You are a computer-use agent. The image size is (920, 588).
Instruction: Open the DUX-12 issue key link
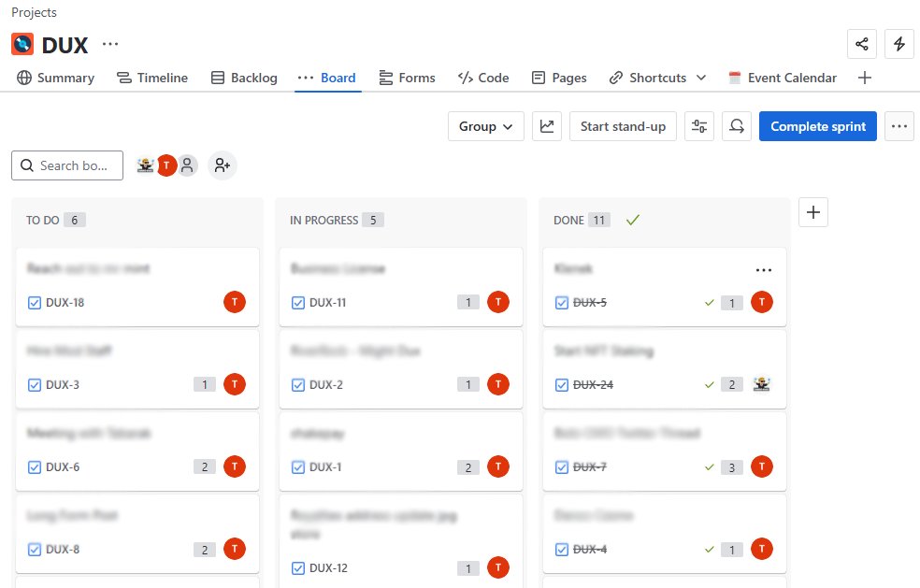(x=328, y=568)
